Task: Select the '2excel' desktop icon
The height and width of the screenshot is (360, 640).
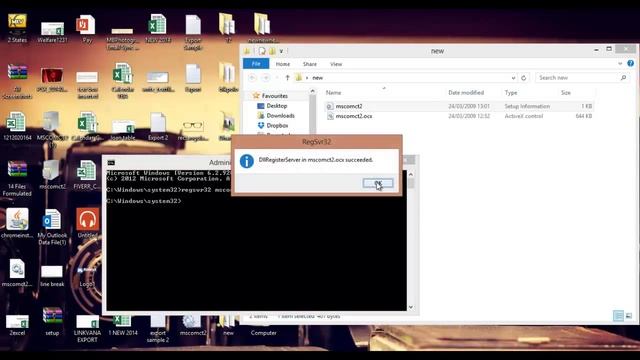Action: [x=17, y=325]
